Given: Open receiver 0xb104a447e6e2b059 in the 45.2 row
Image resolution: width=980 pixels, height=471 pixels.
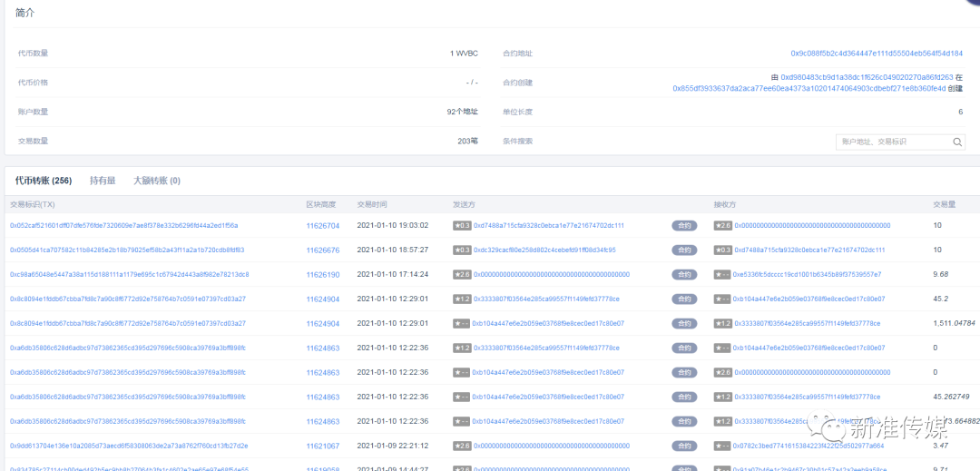Looking at the screenshot, I should 808,299.
